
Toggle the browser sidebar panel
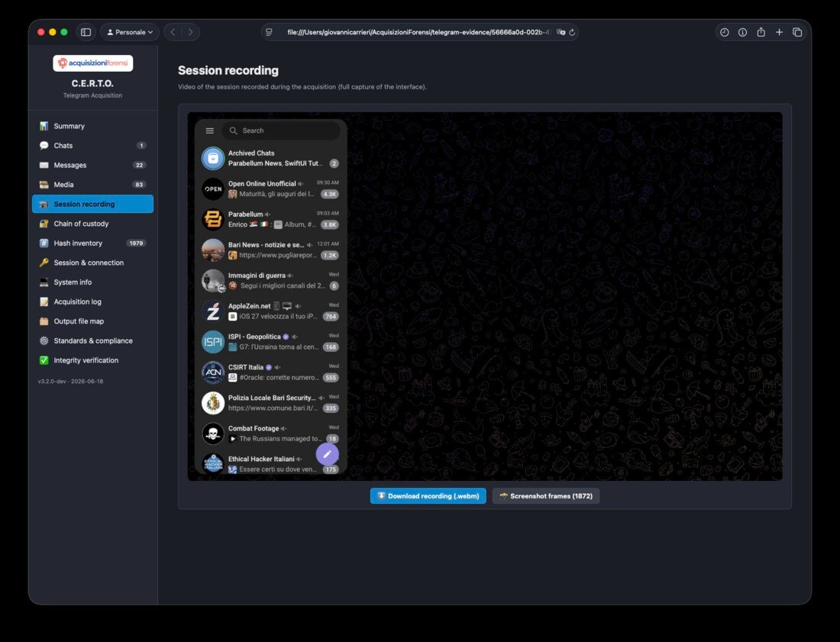click(x=86, y=32)
